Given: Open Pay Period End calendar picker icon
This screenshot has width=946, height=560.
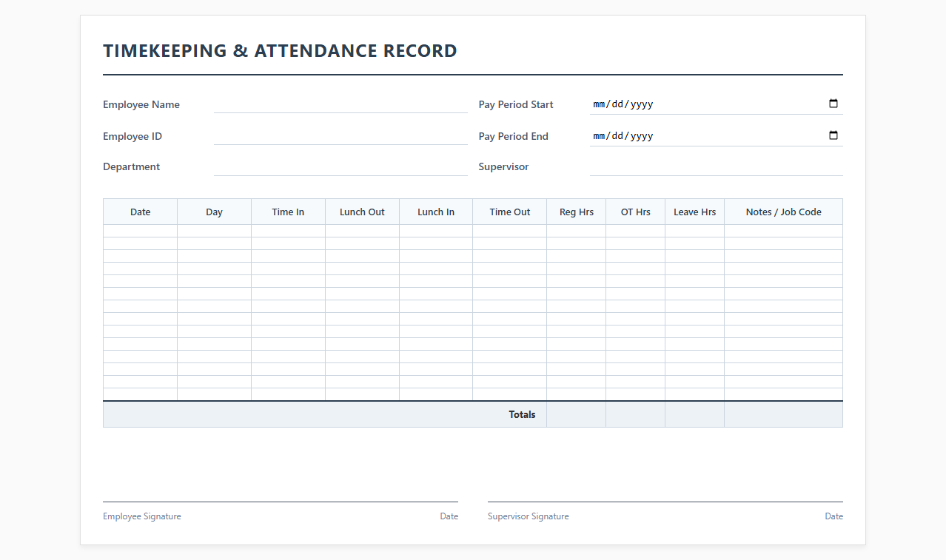Looking at the screenshot, I should click(833, 135).
